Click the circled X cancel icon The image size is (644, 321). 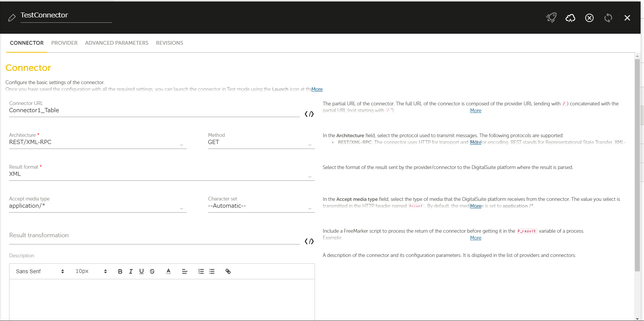tap(589, 18)
